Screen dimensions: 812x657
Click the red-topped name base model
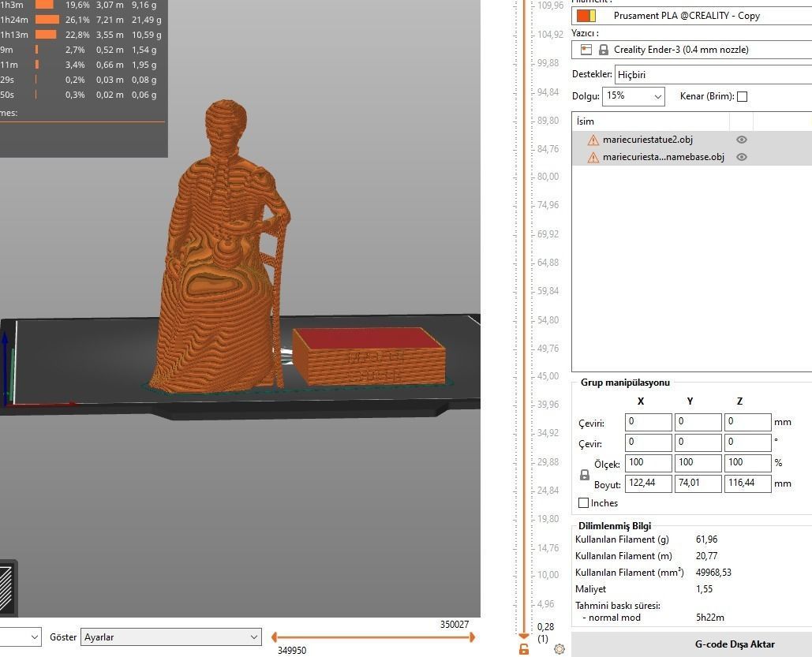coord(369,356)
